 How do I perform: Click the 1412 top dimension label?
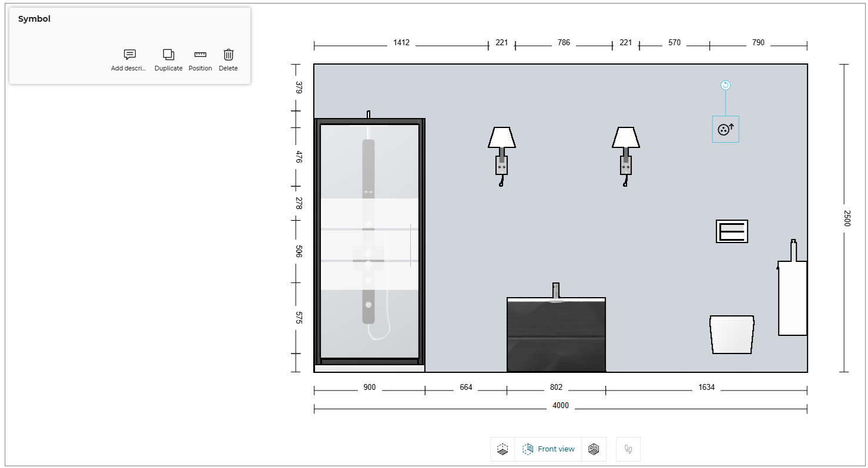[x=401, y=43]
